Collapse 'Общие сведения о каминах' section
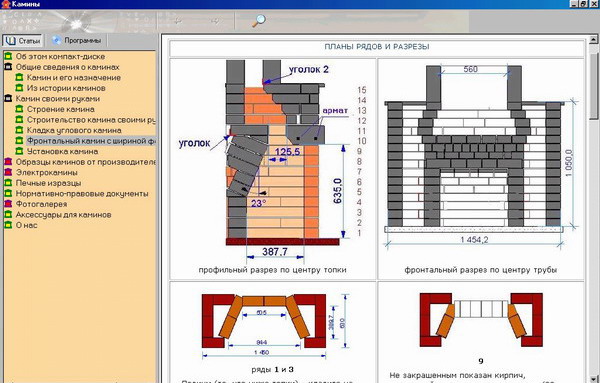 click(8, 67)
